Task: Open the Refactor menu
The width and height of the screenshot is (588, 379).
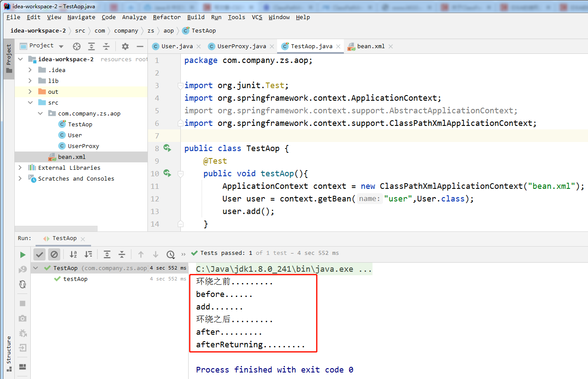Action: [167, 17]
